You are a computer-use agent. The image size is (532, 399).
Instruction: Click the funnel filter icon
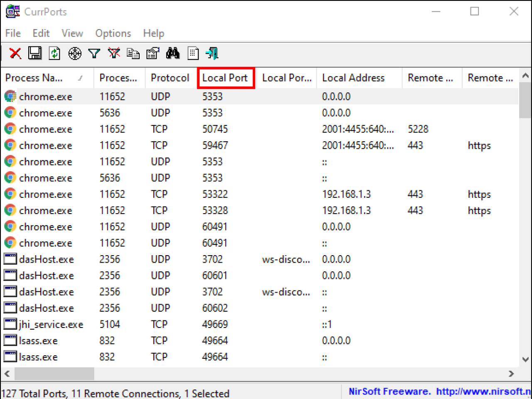94,53
